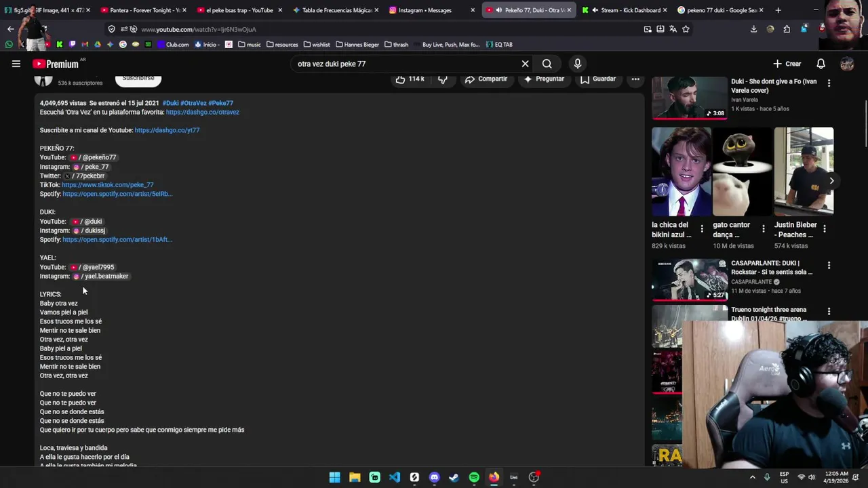Open File Explorer from the taskbar
Viewport: 868px width, 488px height.
(x=355, y=477)
